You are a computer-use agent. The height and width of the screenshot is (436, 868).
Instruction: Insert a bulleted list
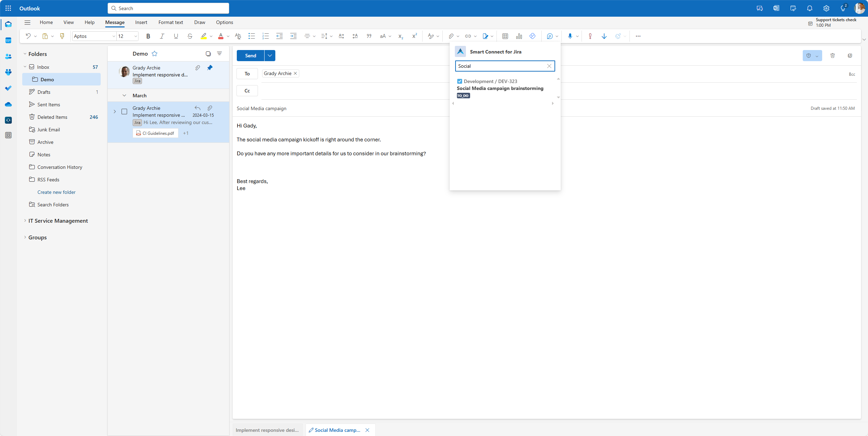point(252,36)
